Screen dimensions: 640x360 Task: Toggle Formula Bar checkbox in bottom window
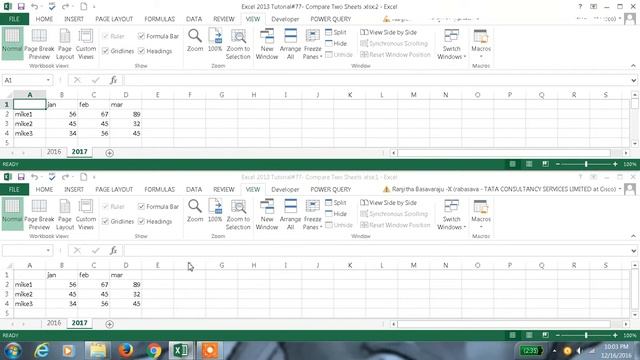tap(141, 207)
